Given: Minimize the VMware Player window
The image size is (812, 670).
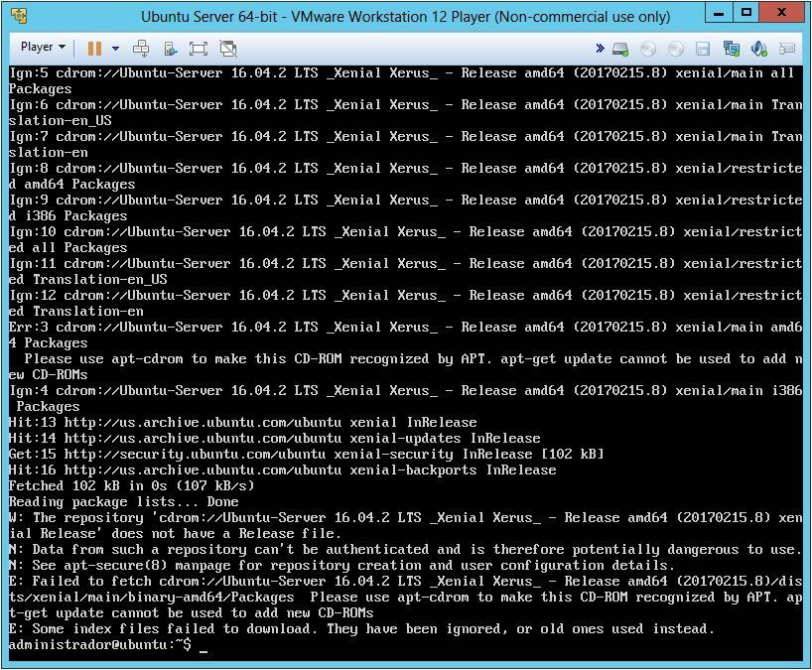Looking at the screenshot, I should pos(719,13).
